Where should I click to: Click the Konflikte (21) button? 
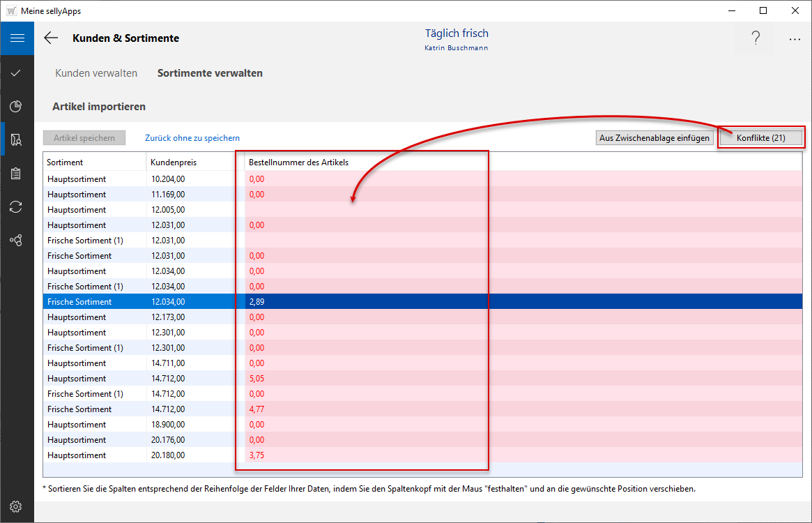760,138
